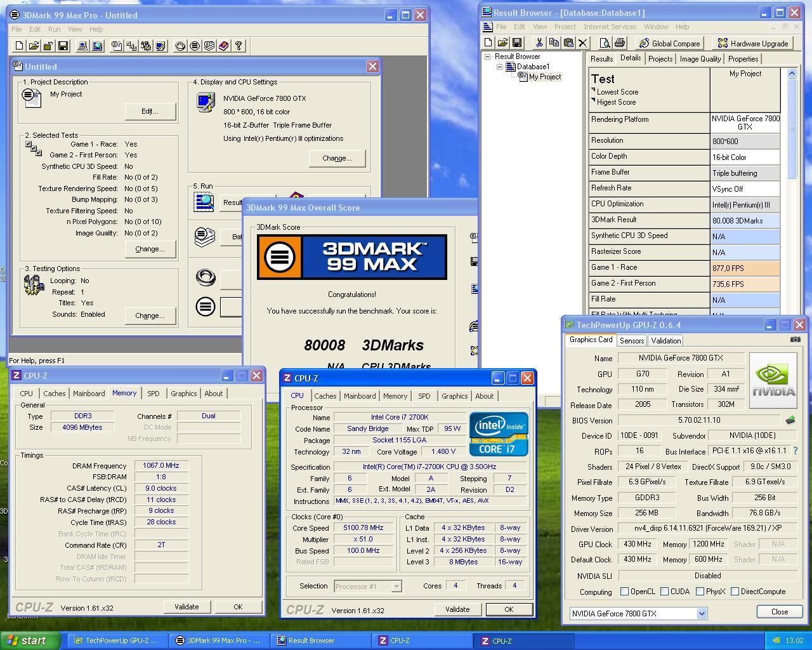Collapse the Database1 tree node
The height and width of the screenshot is (650, 812).
tap(499, 67)
